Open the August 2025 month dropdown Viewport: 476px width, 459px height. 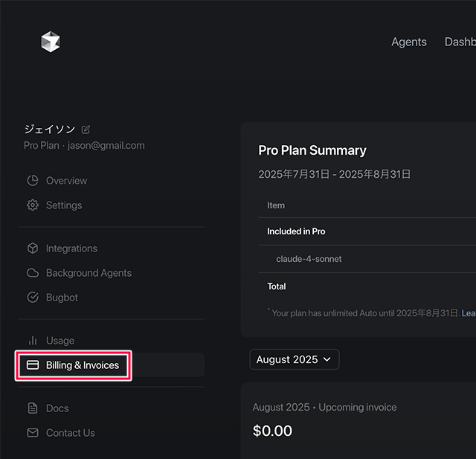point(295,359)
